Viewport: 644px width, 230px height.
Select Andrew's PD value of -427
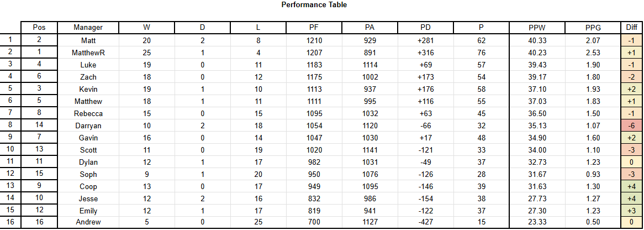(425, 222)
